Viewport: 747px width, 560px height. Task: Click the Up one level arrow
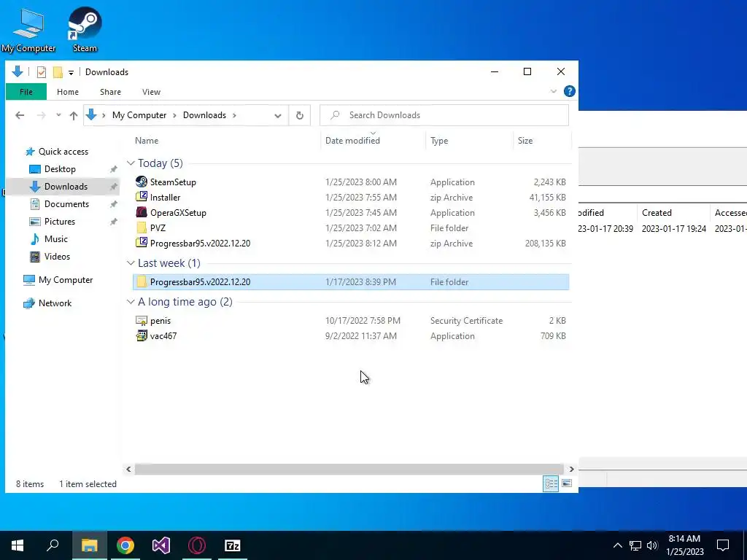pyautogui.click(x=74, y=115)
